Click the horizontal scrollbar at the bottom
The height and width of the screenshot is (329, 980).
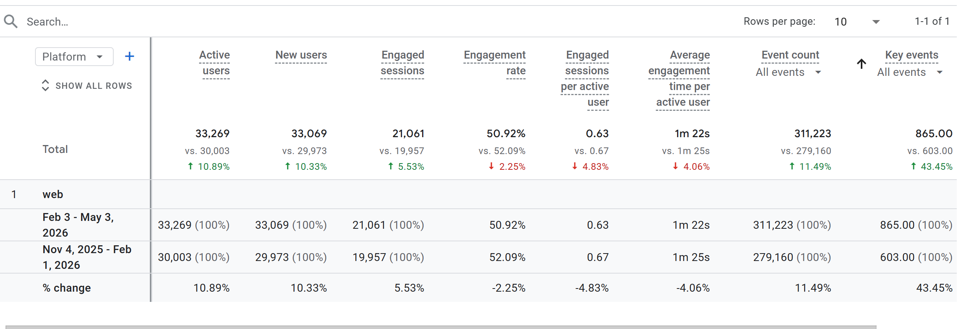click(x=441, y=327)
